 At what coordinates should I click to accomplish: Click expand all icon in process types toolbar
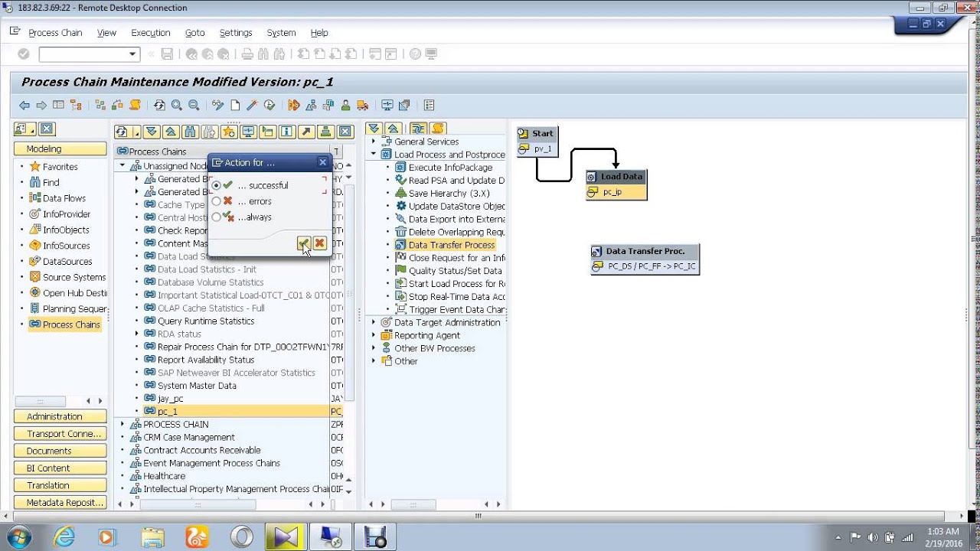click(374, 129)
